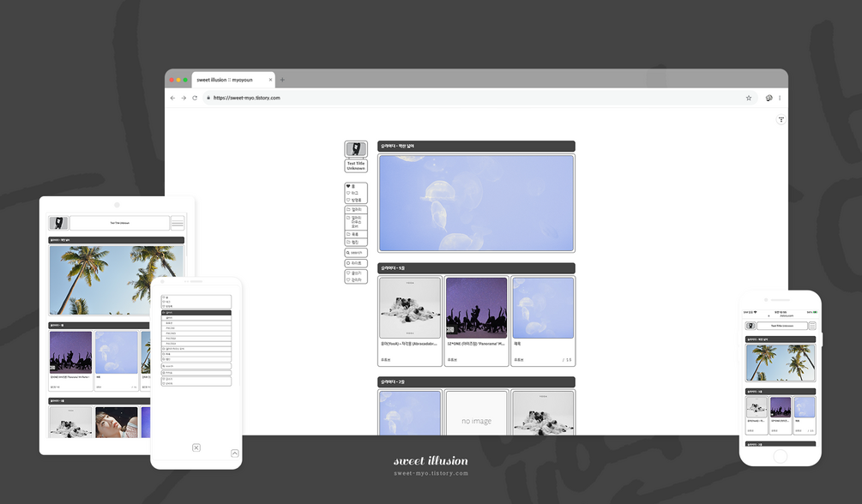Click the search field in mobile menu
862x504 pixels.
[x=196, y=366]
